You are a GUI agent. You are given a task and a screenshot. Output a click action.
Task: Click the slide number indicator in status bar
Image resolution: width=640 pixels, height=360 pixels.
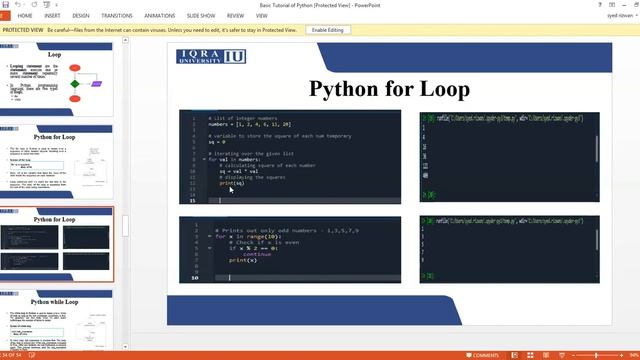[11, 356]
